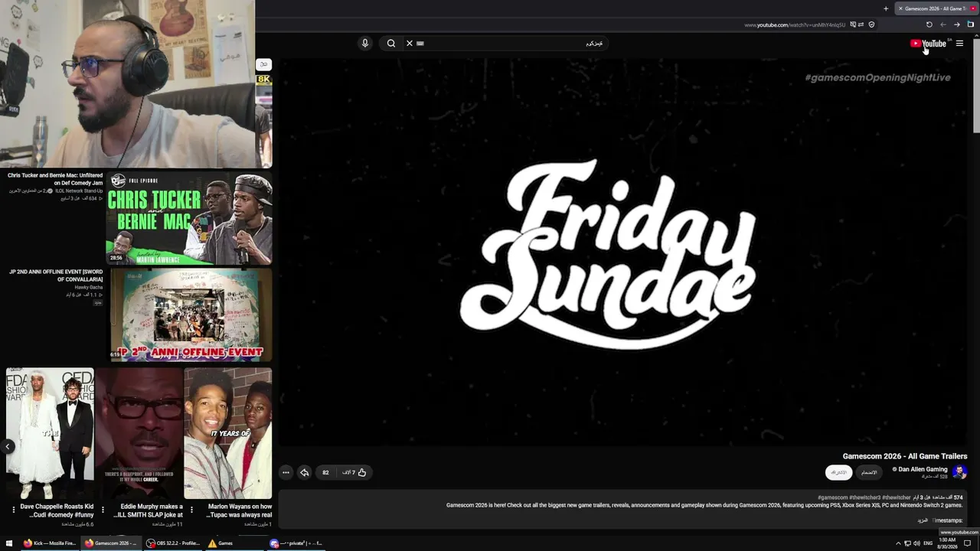Open a new browser tab

point(886,9)
